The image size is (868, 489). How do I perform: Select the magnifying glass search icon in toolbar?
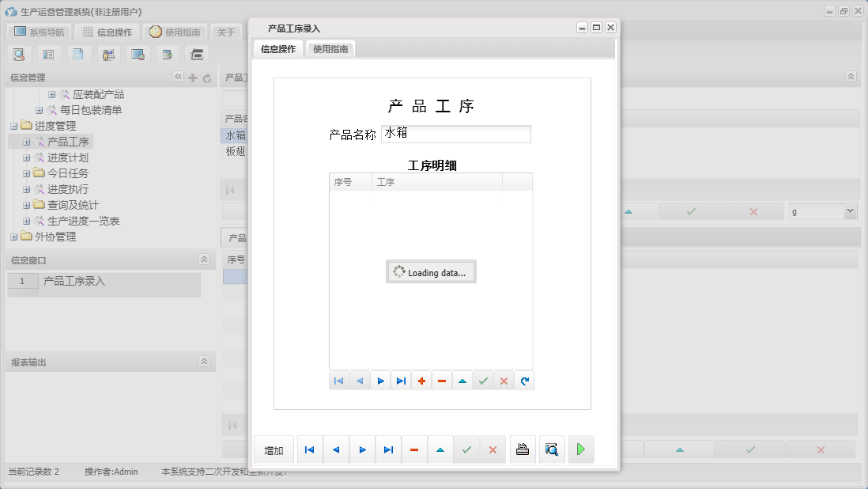pyautogui.click(x=19, y=54)
